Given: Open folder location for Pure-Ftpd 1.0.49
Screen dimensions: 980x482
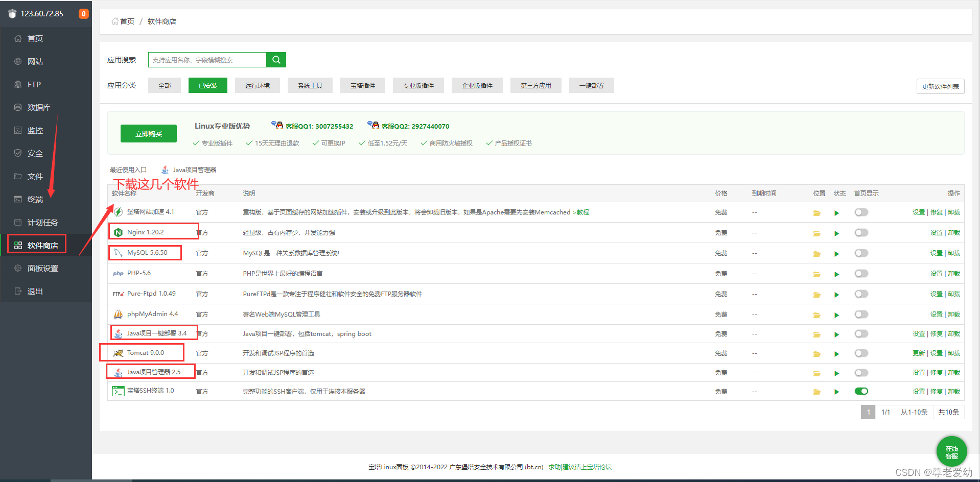Looking at the screenshot, I should (x=816, y=295).
